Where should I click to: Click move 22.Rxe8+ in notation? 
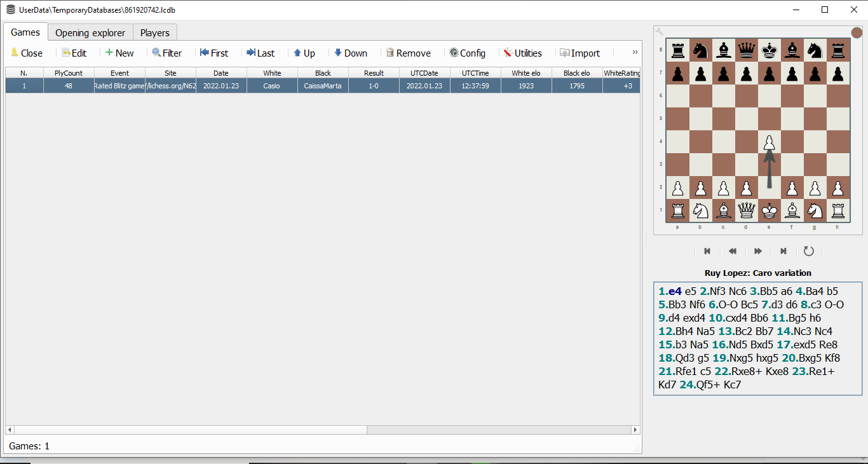click(x=738, y=371)
